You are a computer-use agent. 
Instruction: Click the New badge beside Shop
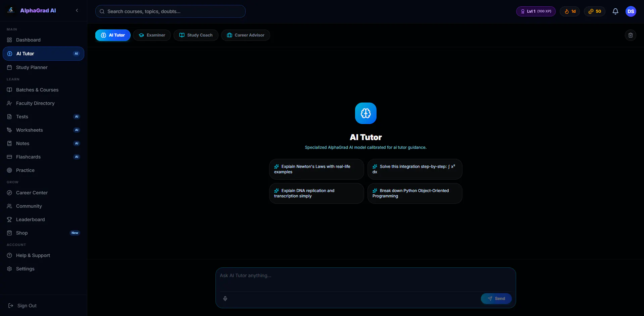click(x=75, y=233)
